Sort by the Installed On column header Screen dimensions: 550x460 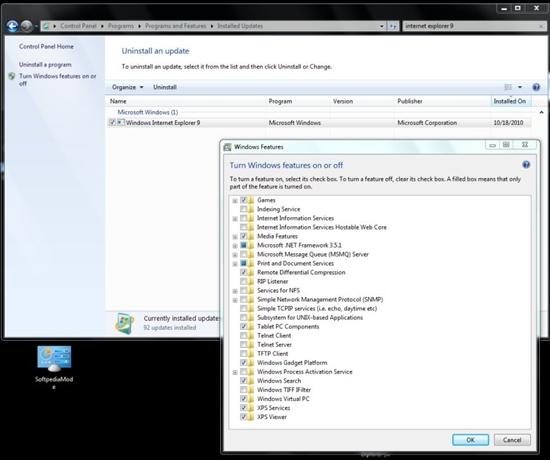tap(511, 101)
